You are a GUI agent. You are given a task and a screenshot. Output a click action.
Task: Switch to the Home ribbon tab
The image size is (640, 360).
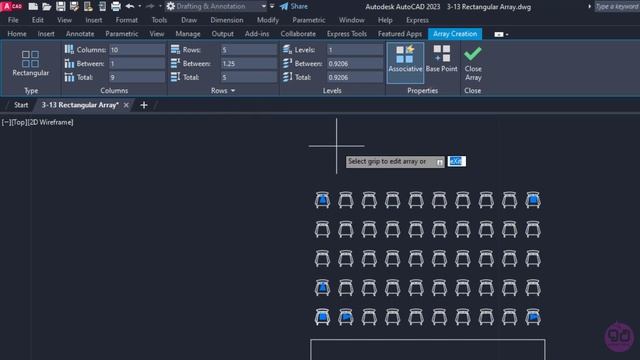[17, 34]
